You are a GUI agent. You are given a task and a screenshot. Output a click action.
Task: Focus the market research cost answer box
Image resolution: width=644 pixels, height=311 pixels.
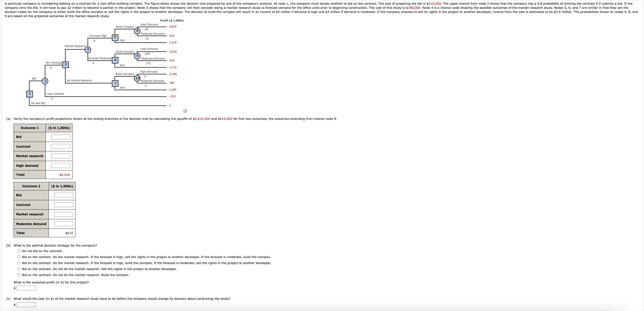pos(26,305)
